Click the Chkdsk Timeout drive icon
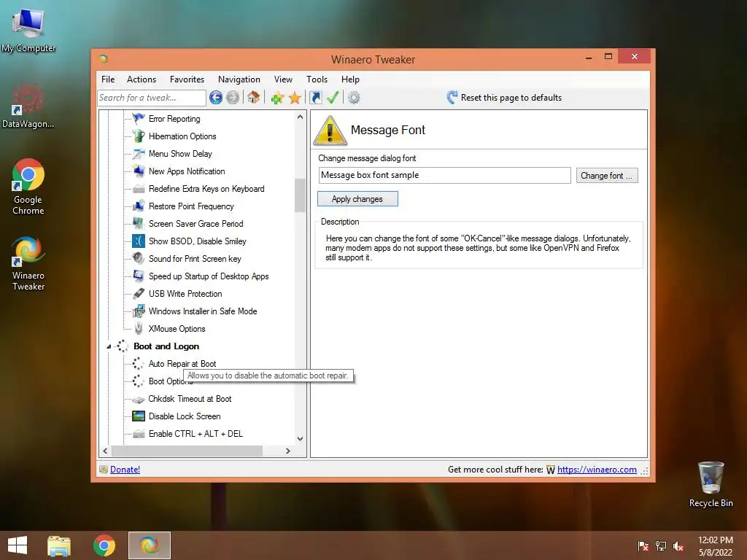 click(x=139, y=399)
